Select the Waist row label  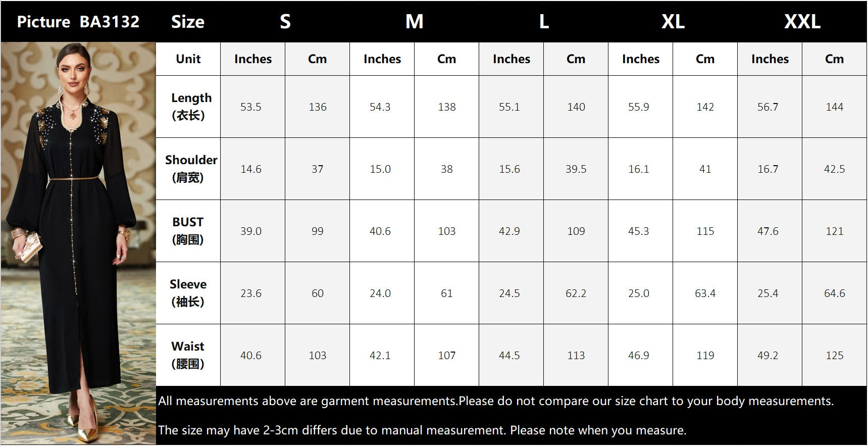point(188,355)
